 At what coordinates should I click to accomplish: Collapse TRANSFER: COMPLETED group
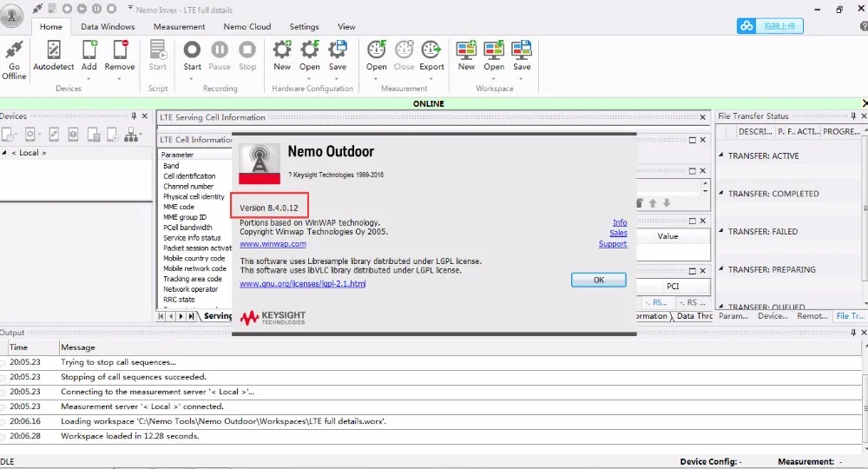click(721, 193)
